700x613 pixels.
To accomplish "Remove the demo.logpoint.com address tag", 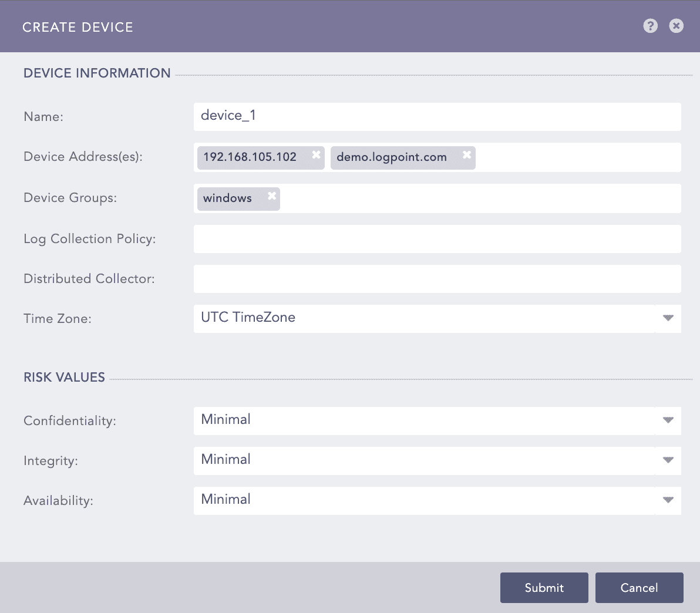I will (x=466, y=156).
